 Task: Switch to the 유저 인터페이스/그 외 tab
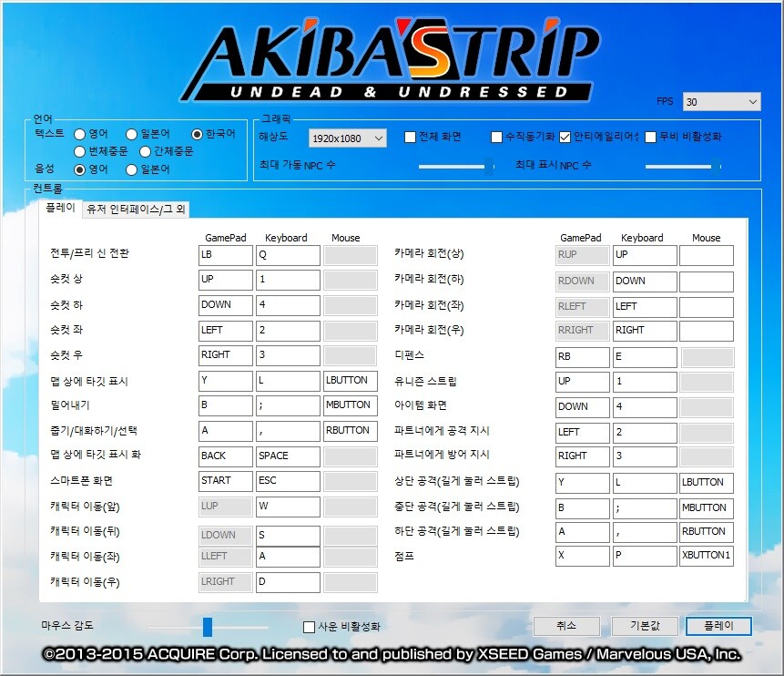[133, 208]
